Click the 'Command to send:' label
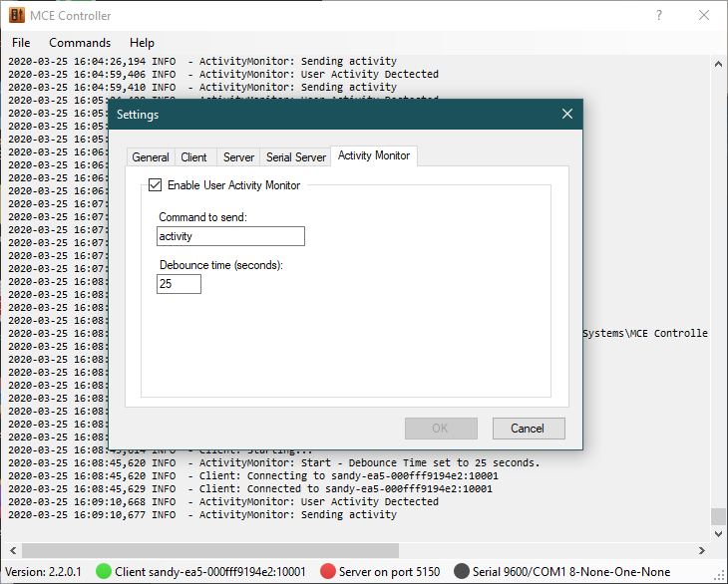The image size is (728, 584). click(202, 217)
